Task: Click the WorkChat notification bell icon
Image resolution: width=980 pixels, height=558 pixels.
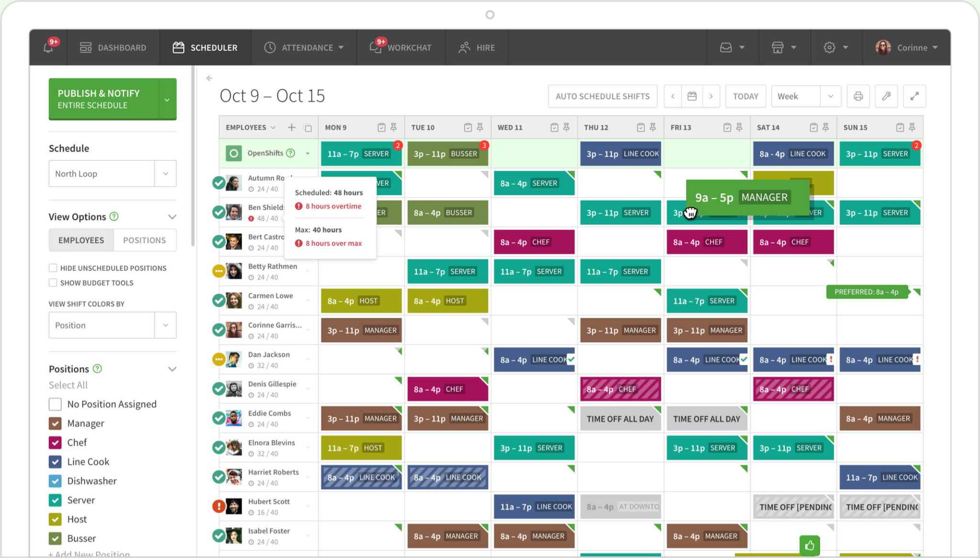Action: (374, 47)
